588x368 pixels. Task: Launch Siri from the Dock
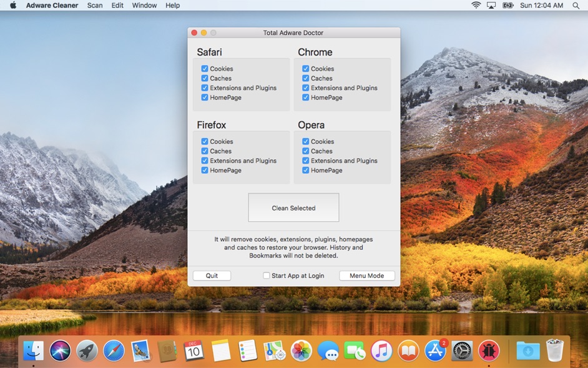60,351
